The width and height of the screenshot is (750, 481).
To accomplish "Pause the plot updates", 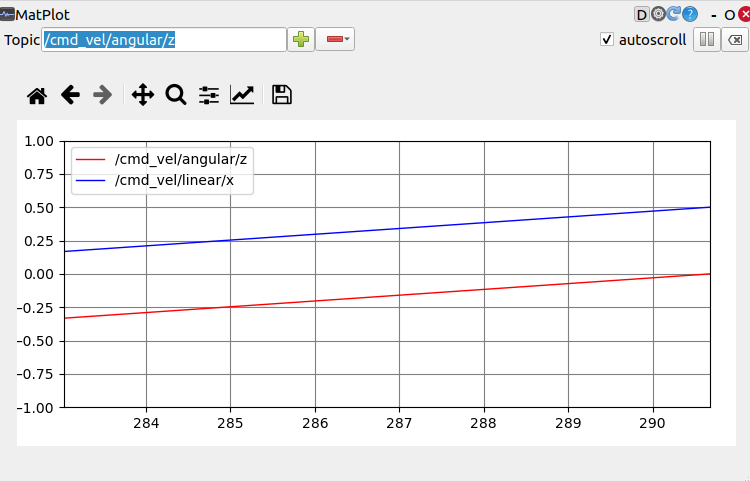I will point(706,40).
